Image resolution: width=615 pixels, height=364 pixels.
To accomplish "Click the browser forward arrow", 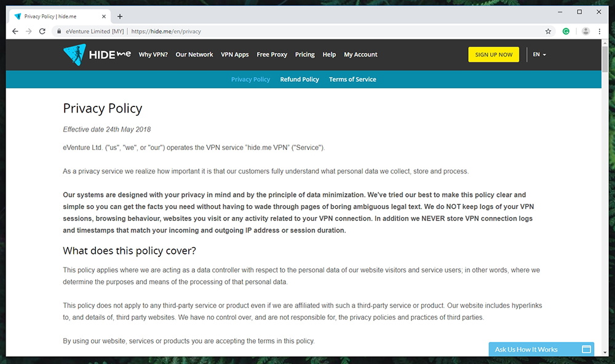I will 29,31.
